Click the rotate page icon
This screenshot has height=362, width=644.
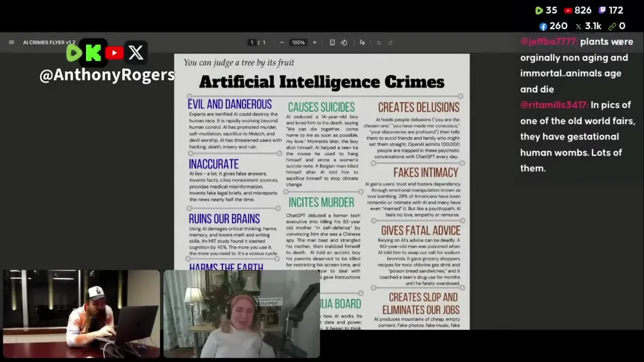tap(344, 42)
